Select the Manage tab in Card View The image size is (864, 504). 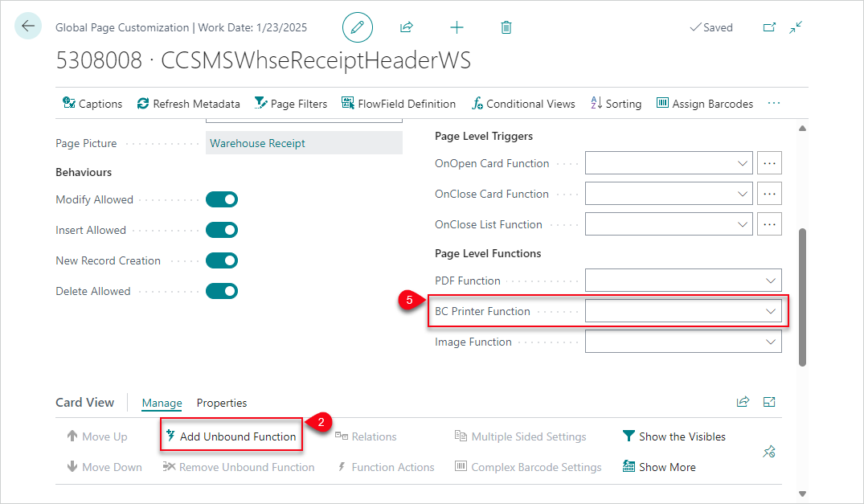(x=162, y=403)
